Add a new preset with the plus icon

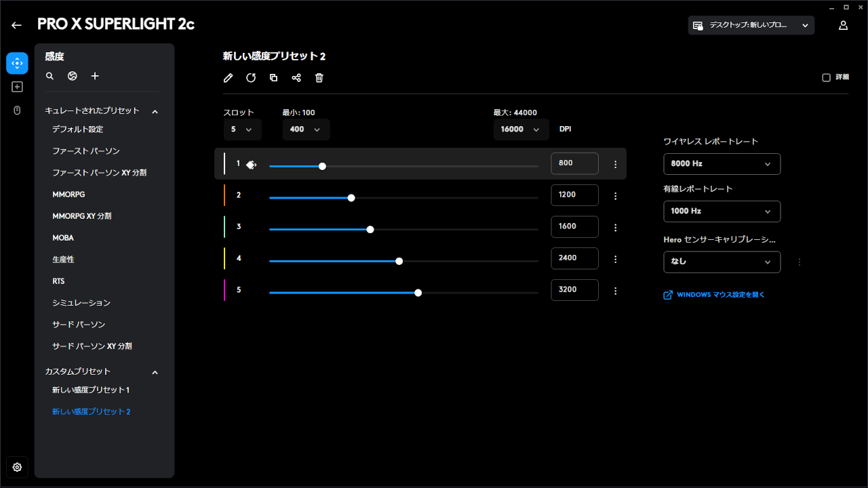pos(95,76)
